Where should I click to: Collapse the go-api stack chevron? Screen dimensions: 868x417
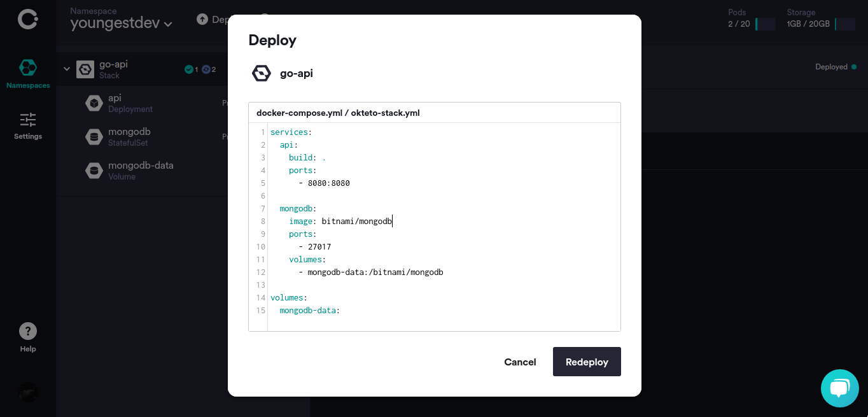pos(67,69)
